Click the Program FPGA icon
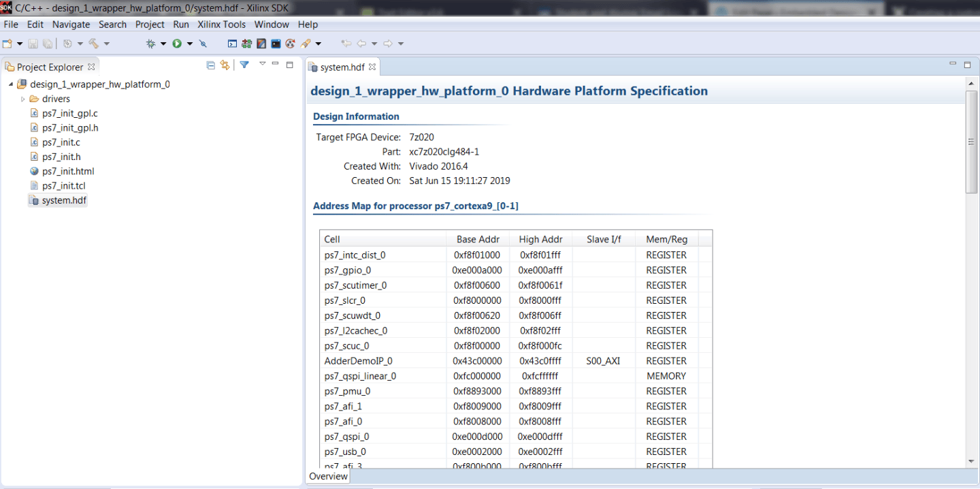The image size is (980, 489). coord(246,44)
